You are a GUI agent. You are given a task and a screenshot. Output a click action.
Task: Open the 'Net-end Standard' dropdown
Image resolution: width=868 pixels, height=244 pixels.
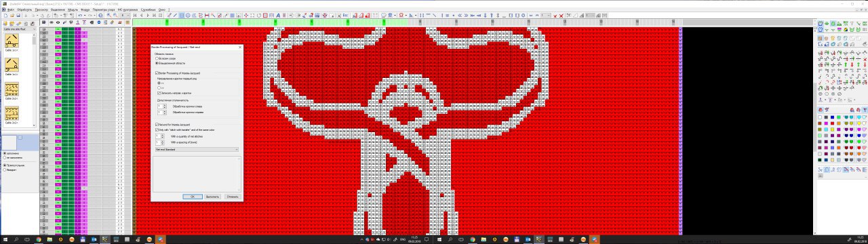[x=197, y=149]
